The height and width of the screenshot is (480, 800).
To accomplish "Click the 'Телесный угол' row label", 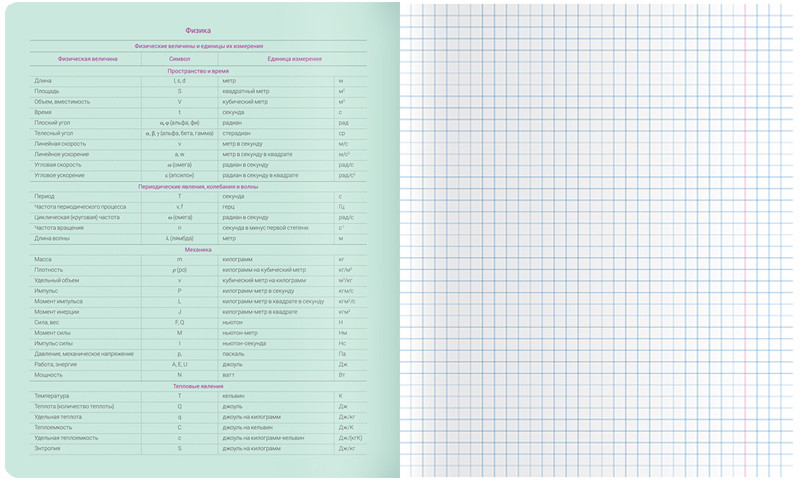I will (x=54, y=133).
